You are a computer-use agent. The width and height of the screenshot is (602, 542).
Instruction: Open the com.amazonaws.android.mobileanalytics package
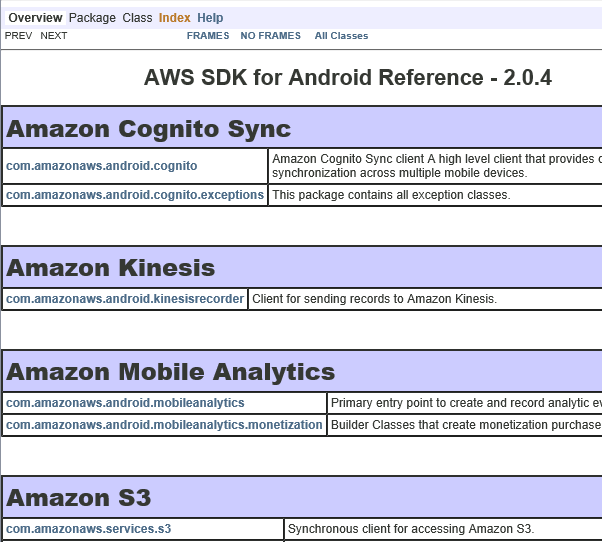point(125,403)
